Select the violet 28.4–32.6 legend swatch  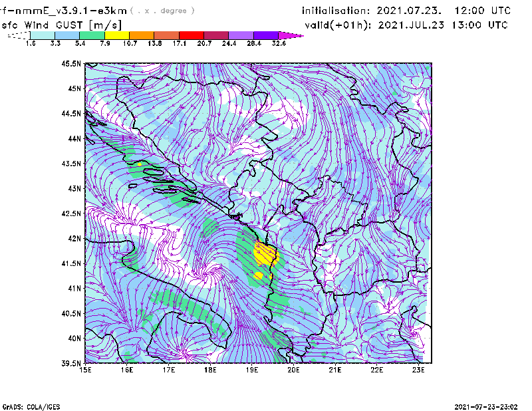(x=265, y=35)
